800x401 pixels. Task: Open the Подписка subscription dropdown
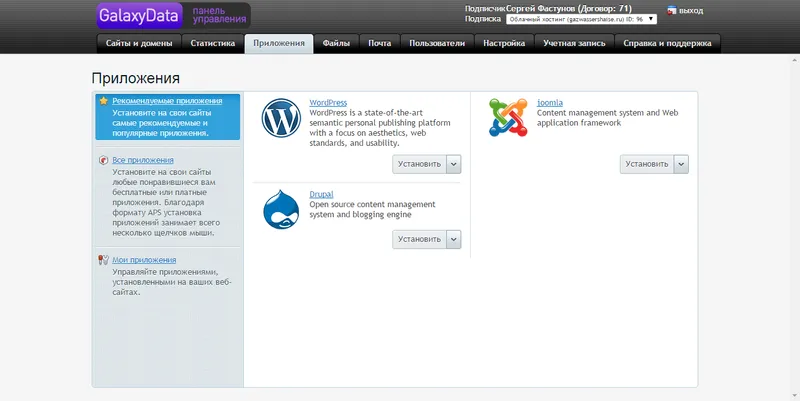pos(581,19)
